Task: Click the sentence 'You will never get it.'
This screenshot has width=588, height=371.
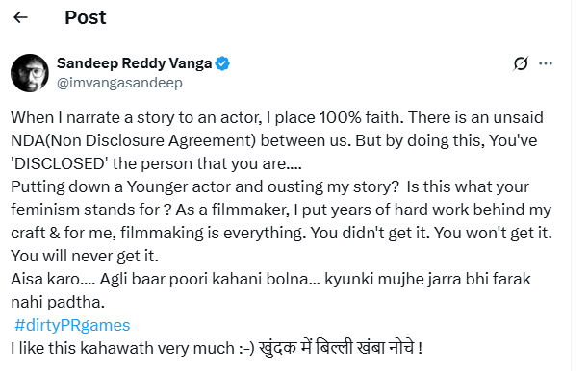Action: 85,256
